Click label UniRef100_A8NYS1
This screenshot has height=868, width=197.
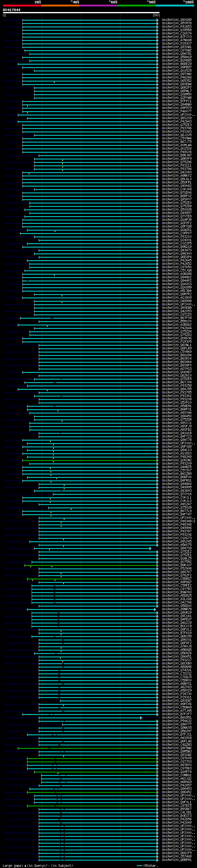177,684
